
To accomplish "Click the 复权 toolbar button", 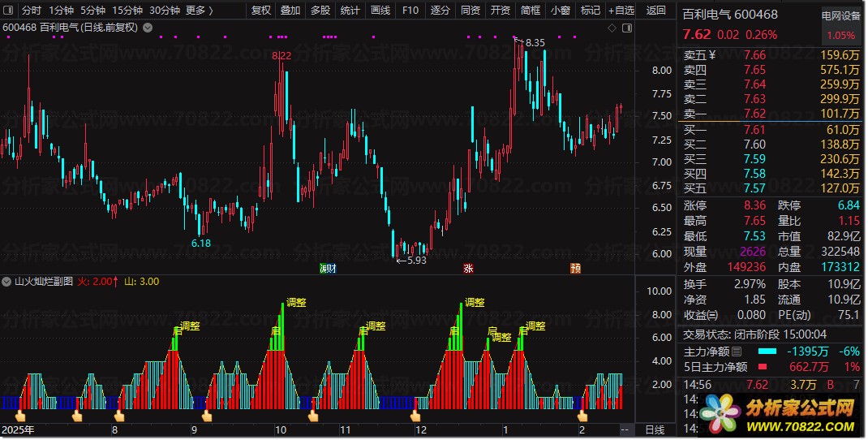I will coord(261,11).
